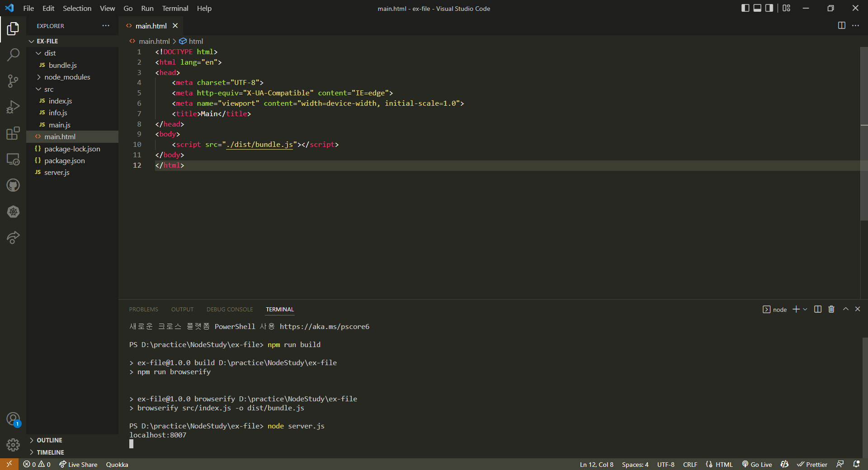Open Explorer Views and More Actions

(x=106, y=26)
